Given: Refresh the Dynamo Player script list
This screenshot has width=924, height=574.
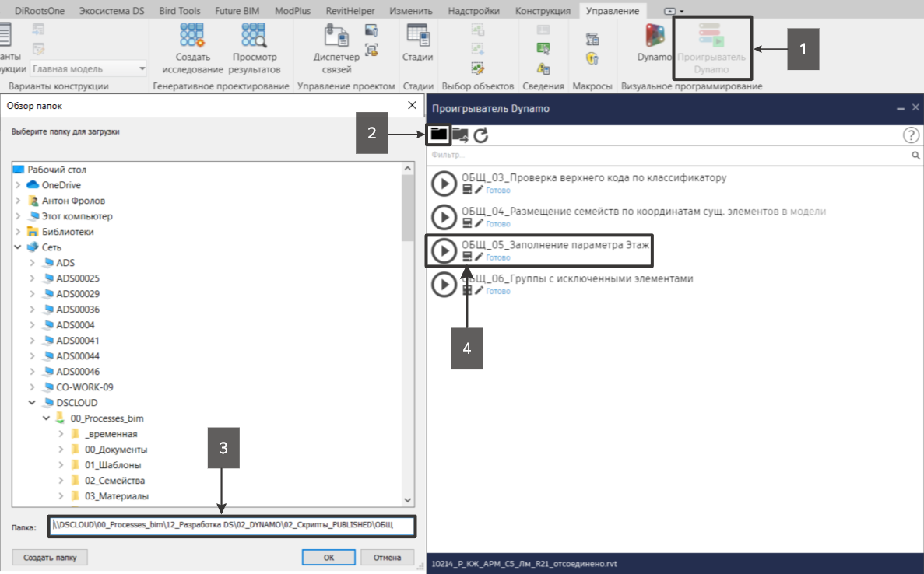Looking at the screenshot, I should point(481,135).
